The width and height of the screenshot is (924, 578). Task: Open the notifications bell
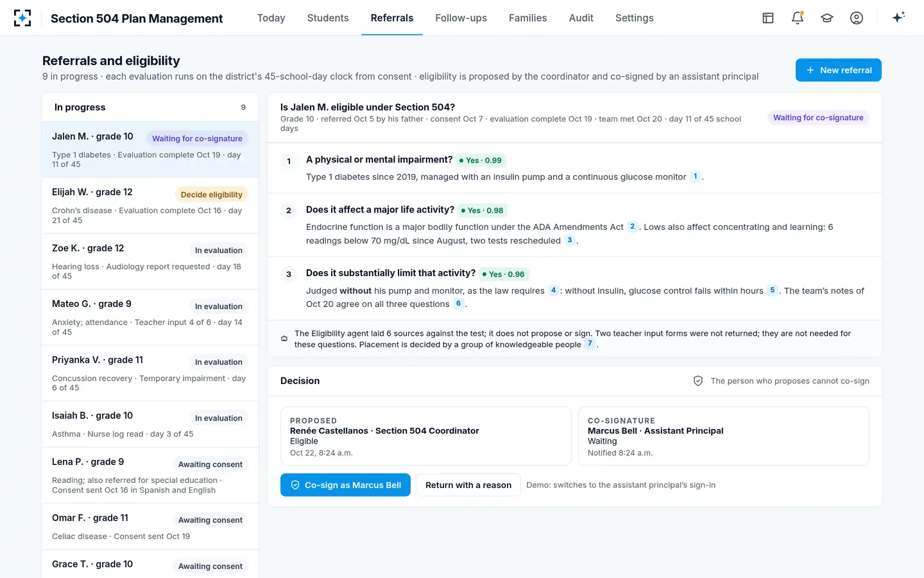pyautogui.click(x=798, y=18)
